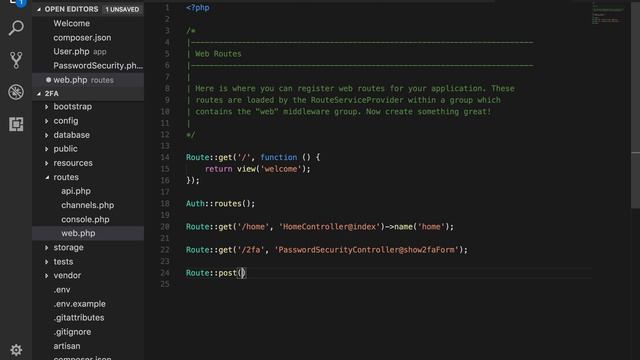Open the artisan file
640x360 pixels.
coord(67,346)
